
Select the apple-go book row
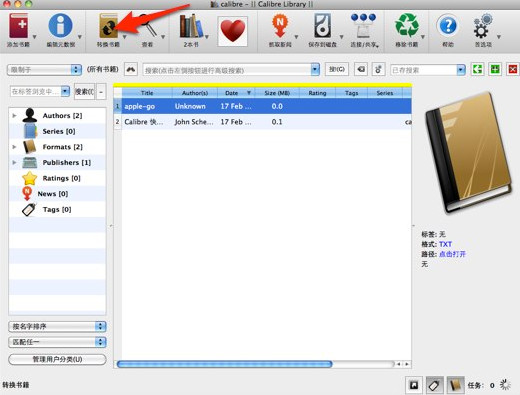coord(263,106)
